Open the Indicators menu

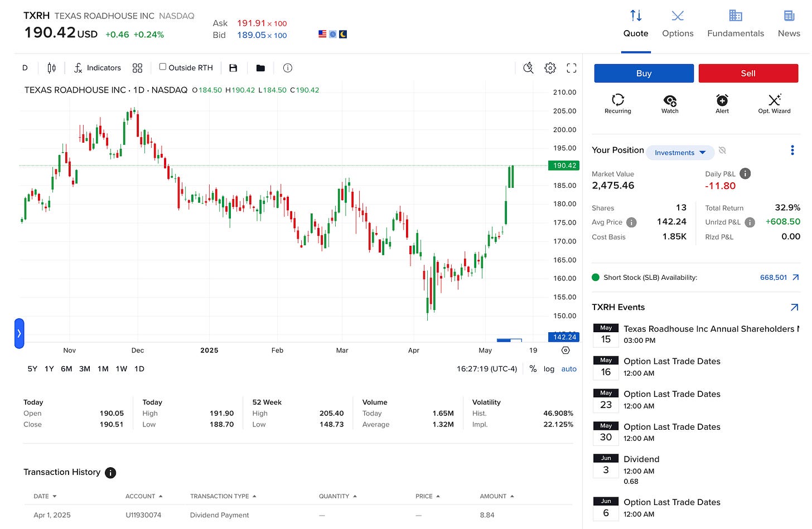point(98,68)
